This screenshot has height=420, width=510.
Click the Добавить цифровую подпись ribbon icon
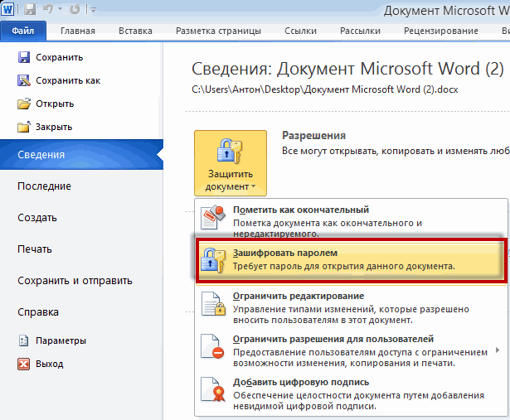pyautogui.click(x=213, y=389)
